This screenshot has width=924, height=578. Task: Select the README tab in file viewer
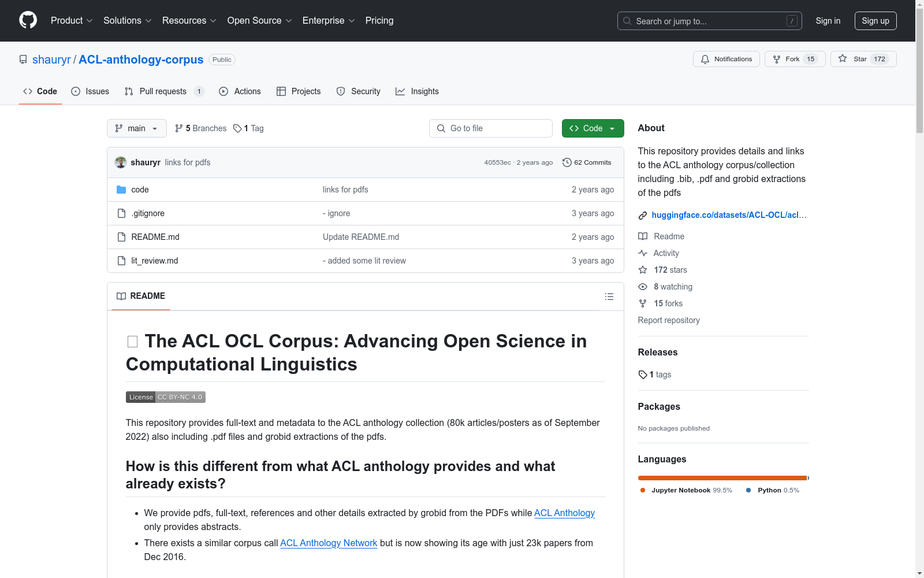(x=141, y=297)
